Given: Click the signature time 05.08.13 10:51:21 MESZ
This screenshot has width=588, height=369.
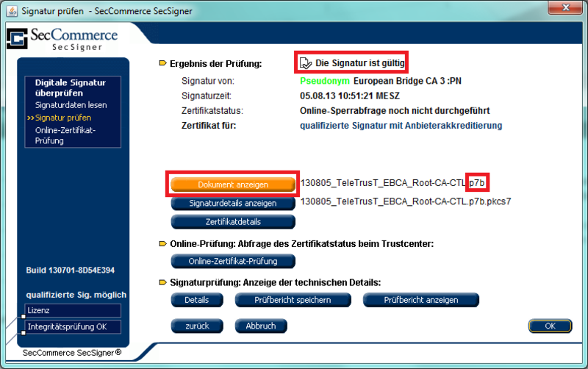Looking at the screenshot, I should 350,96.
